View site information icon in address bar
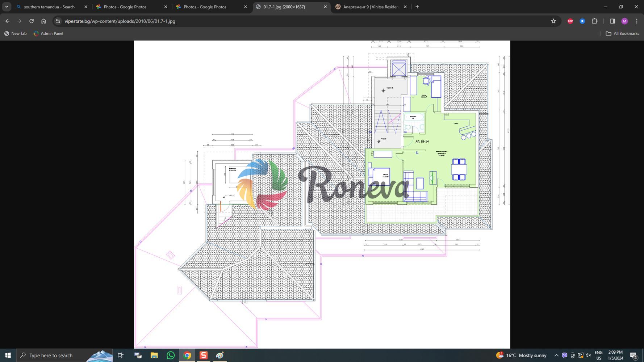 [58, 21]
